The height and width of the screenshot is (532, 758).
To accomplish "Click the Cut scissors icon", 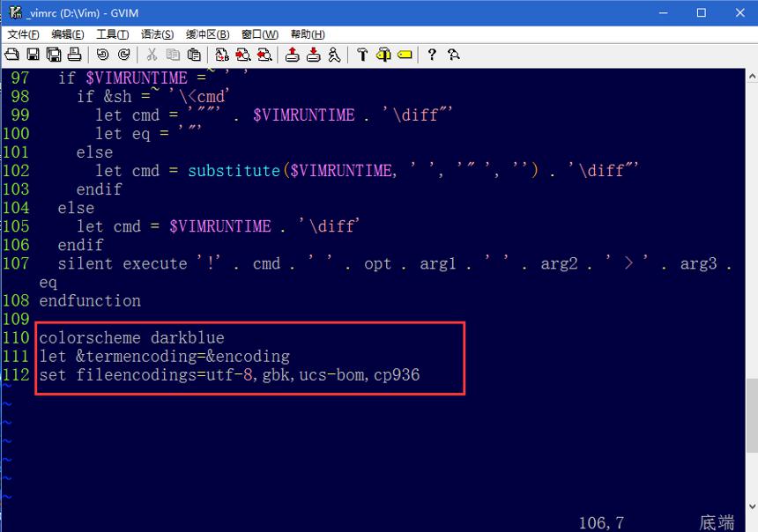I will pos(152,55).
